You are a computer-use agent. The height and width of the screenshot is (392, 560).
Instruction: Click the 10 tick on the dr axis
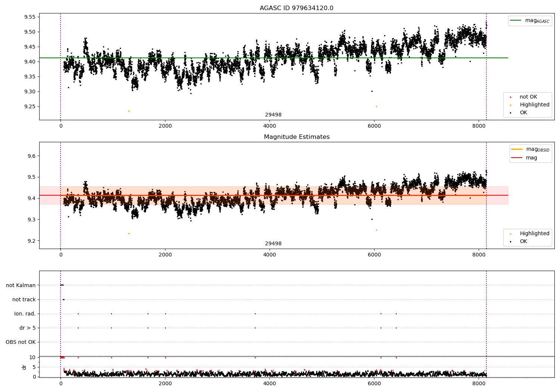(x=32, y=357)
